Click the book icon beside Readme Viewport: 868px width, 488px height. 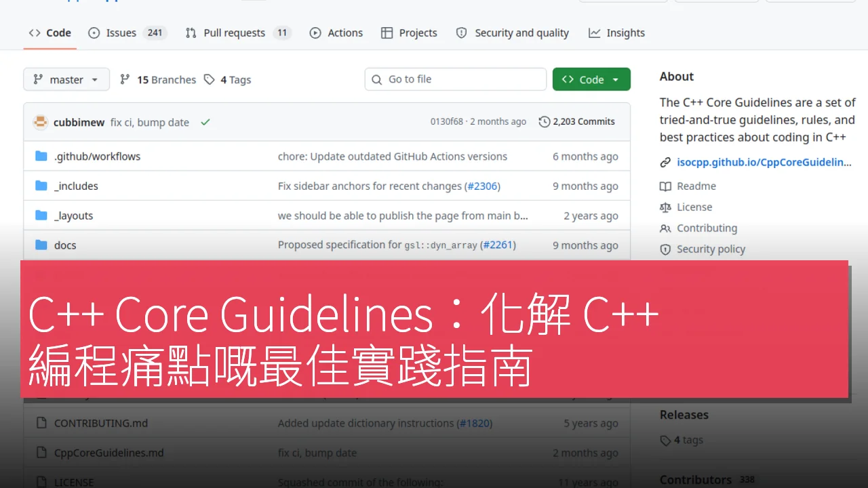point(665,186)
